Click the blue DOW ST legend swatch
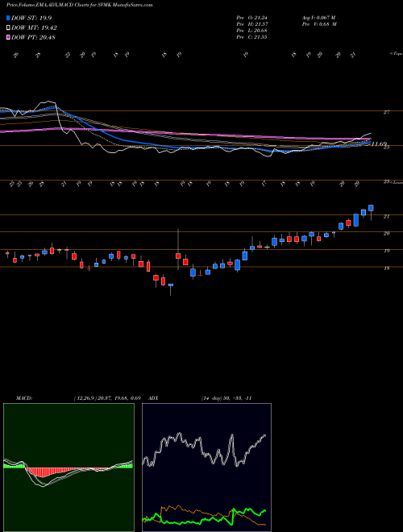Screen dimensions: 403x532 click(9, 18)
